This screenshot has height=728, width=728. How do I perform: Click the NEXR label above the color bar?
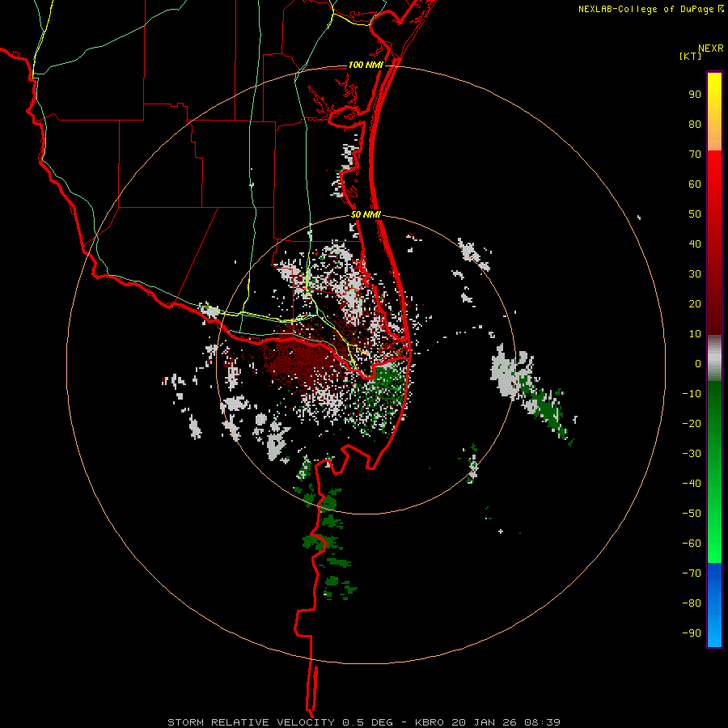click(711, 49)
